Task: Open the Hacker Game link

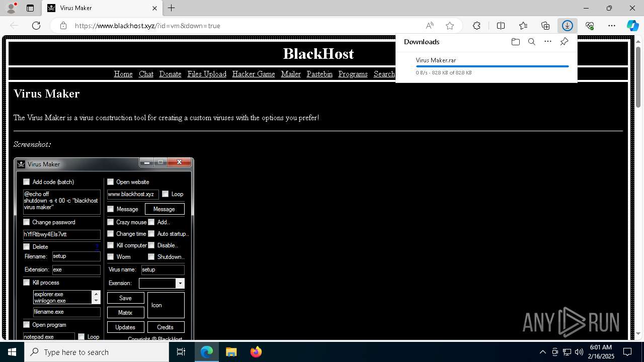Action: point(254,74)
